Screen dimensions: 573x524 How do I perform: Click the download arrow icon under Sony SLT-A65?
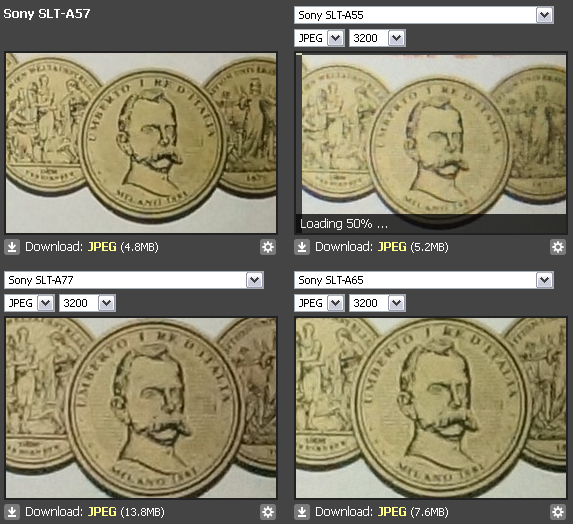pos(302,512)
